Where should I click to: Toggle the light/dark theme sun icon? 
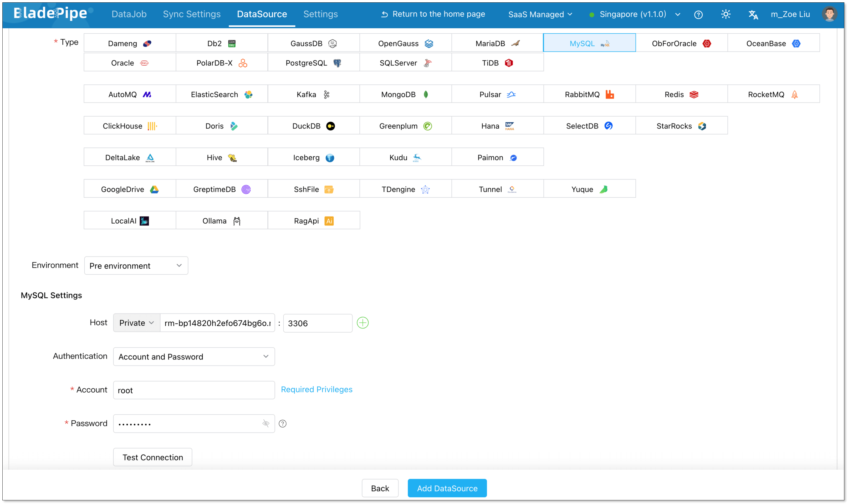tap(726, 14)
